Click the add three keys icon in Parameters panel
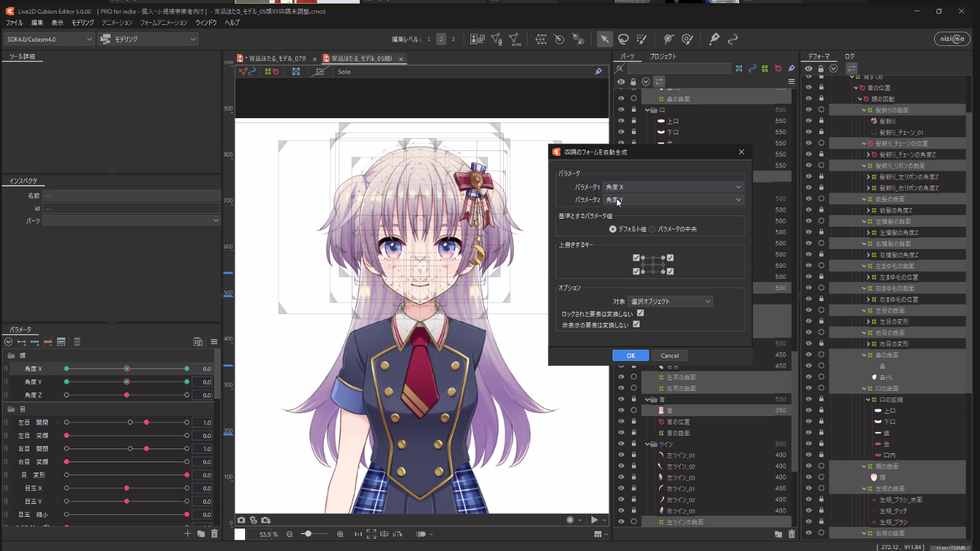Screen dimensions: 980x551 35,342
